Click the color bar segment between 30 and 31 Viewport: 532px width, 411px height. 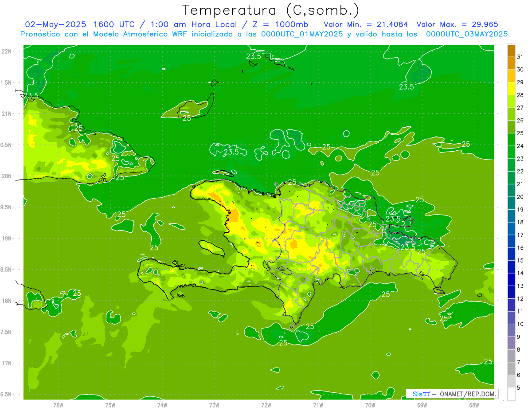coord(511,63)
